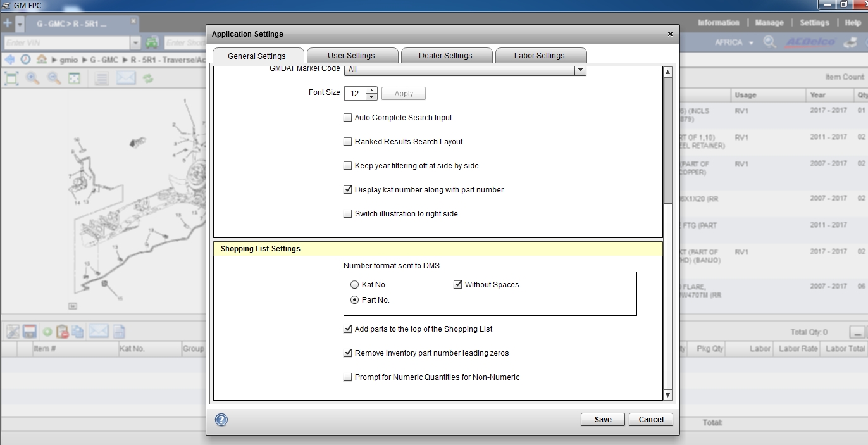The width and height of the screenshot is (868, 445).
Task: Click the Enter VIN input field
Action: tap(67, 42)
